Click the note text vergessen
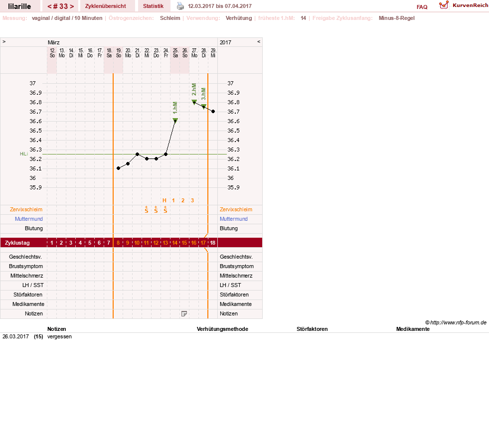 pos(59,337)
